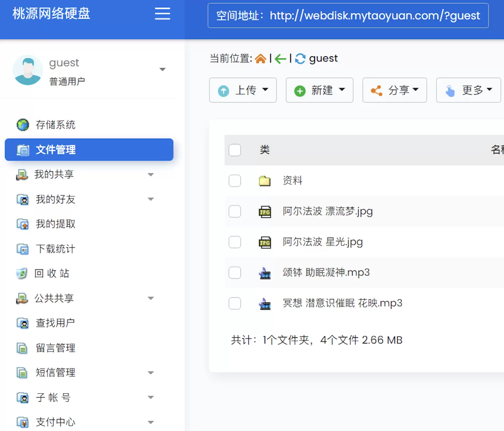Open 短信管理 SMS management
The image size is (504, 431).
55,373
